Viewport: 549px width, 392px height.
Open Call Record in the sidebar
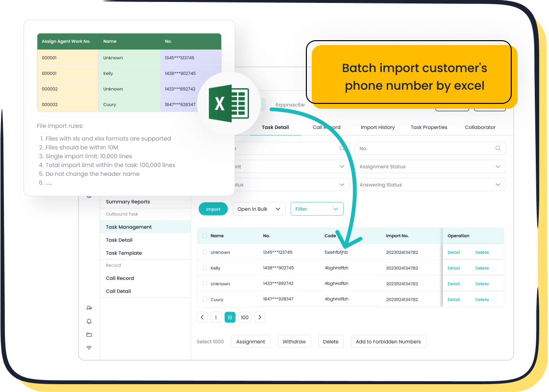pyautogui.click(x=120, y=278)
